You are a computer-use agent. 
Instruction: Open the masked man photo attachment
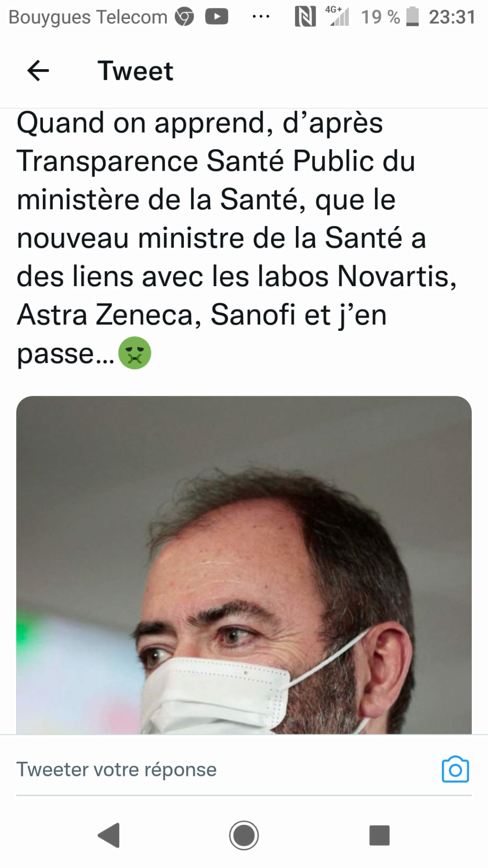244,565
